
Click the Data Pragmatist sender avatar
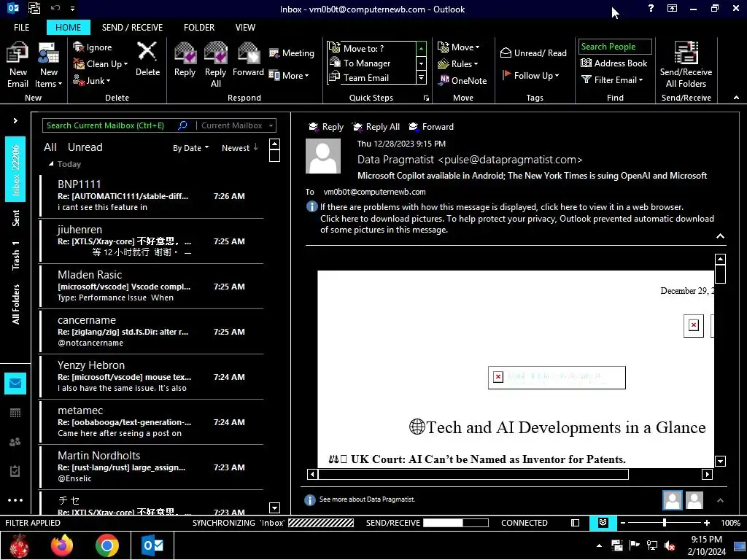(x=323, y=156)
